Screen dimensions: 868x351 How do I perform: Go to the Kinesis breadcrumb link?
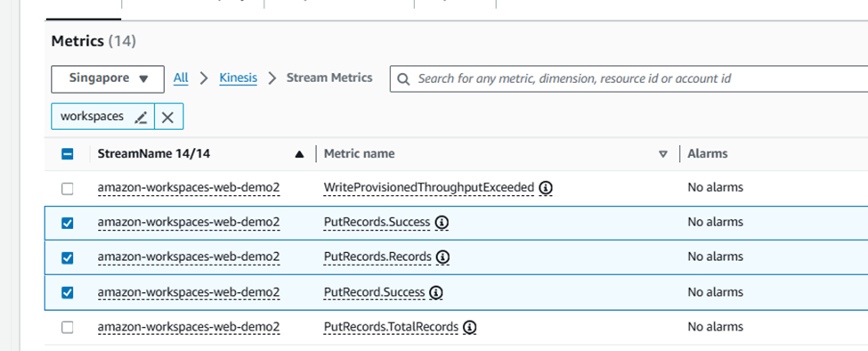(238, 78)
